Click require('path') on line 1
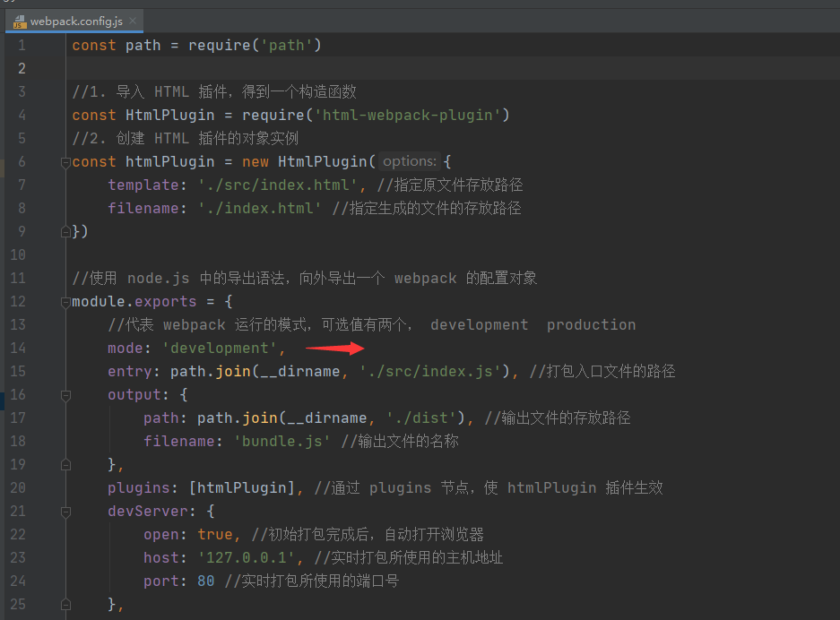 pyautogui.click(x=255, y=46)
